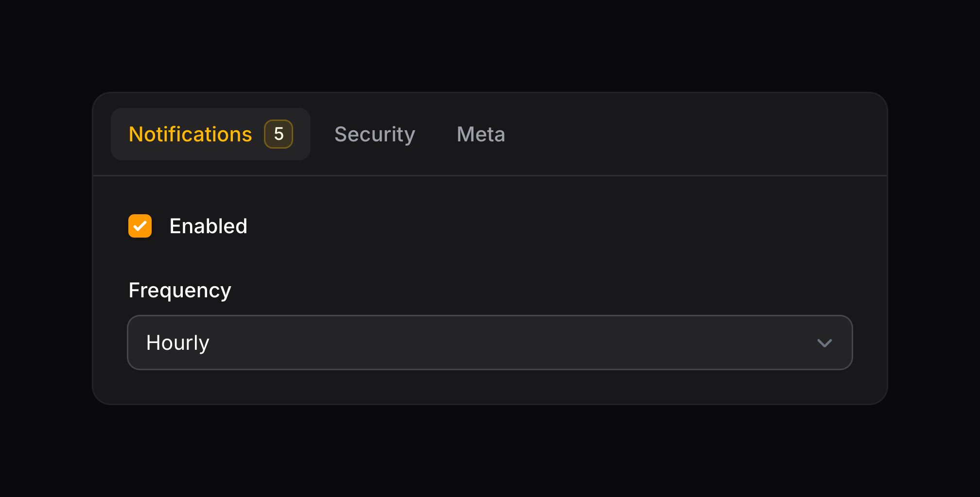Change the notification frequency from Hourly
Screen dimensions: 980x497
tap(490, 343)
